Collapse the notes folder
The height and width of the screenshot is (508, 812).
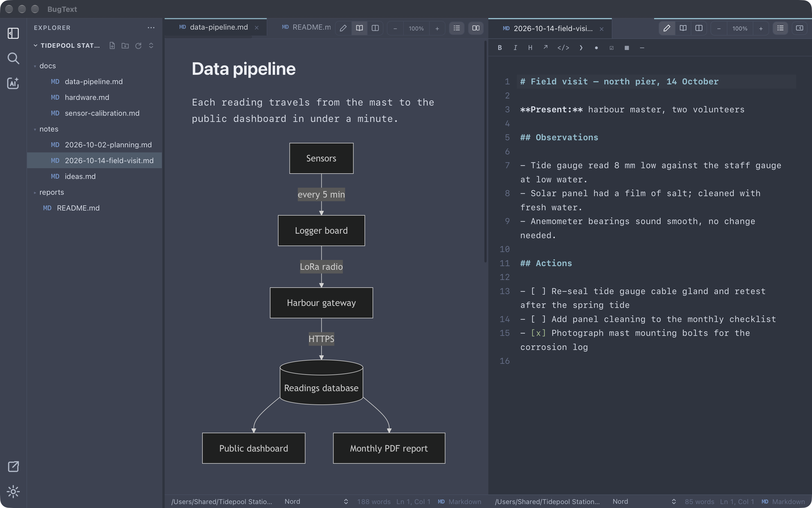[x=94, y=129]
